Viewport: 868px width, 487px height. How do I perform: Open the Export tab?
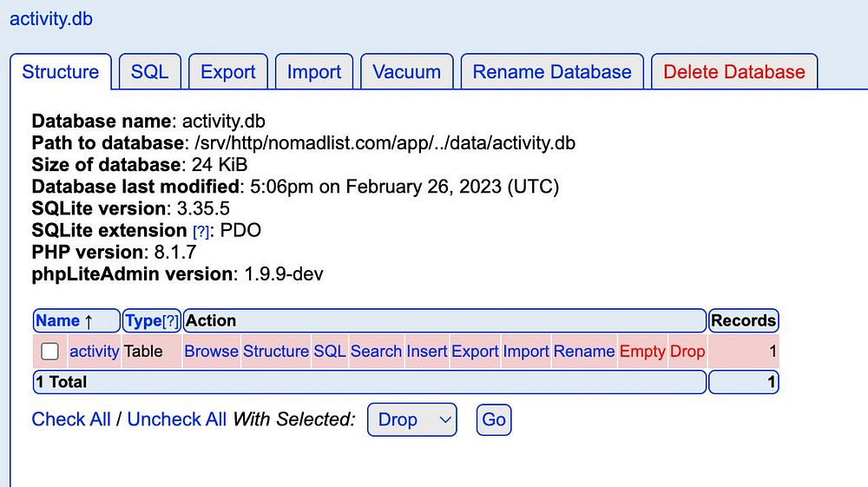click(227, 72)
